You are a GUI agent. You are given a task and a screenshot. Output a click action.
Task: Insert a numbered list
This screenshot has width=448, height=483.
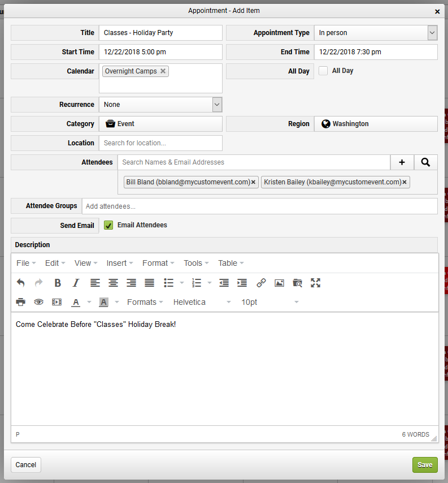[x=196, y=282]
